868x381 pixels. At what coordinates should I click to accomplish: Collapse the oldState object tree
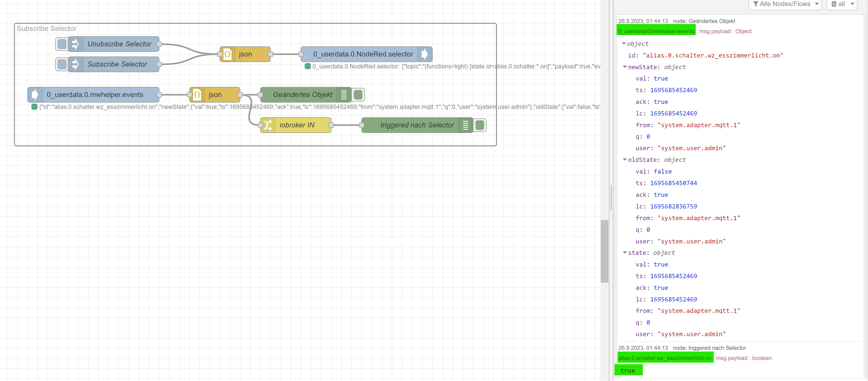click(625, 160)
